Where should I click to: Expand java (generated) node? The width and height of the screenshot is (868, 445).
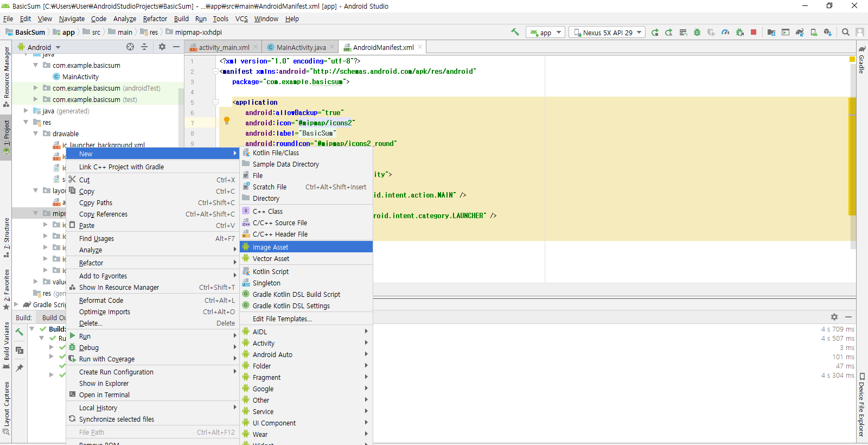pyautogui.click(x=25, y=111)
